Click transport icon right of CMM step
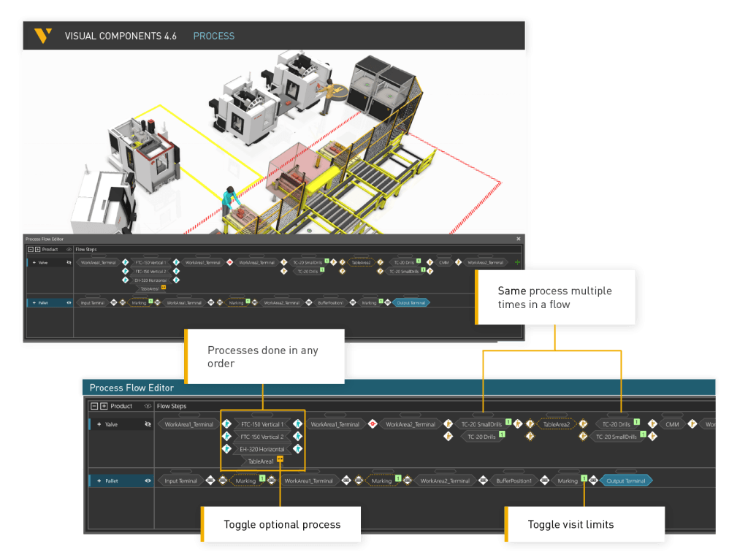 (x=692, y=424)
